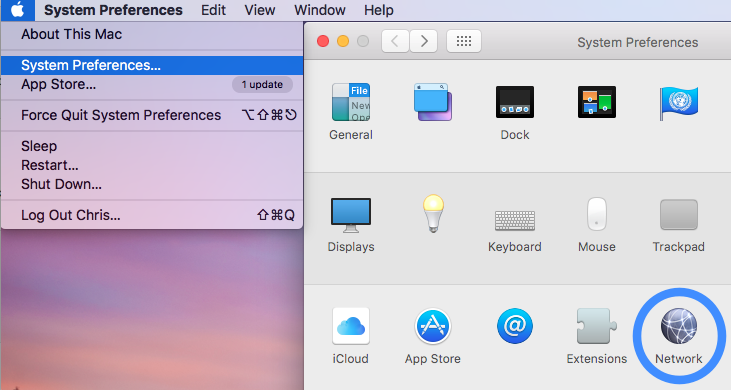This screenshot has height=390, width=731.
Task: Go forward with the right arrow button
Action: click(x=423, y=41)
